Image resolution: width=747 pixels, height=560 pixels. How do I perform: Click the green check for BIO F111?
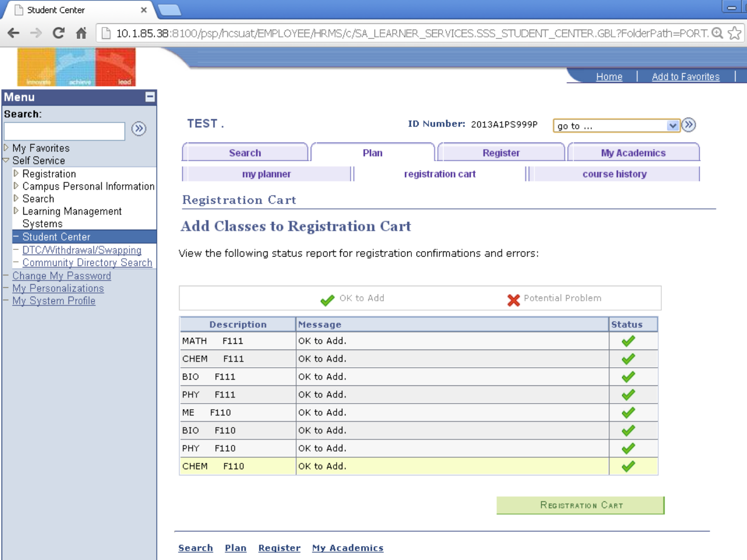pyautogui.click(x=628, y=377)
